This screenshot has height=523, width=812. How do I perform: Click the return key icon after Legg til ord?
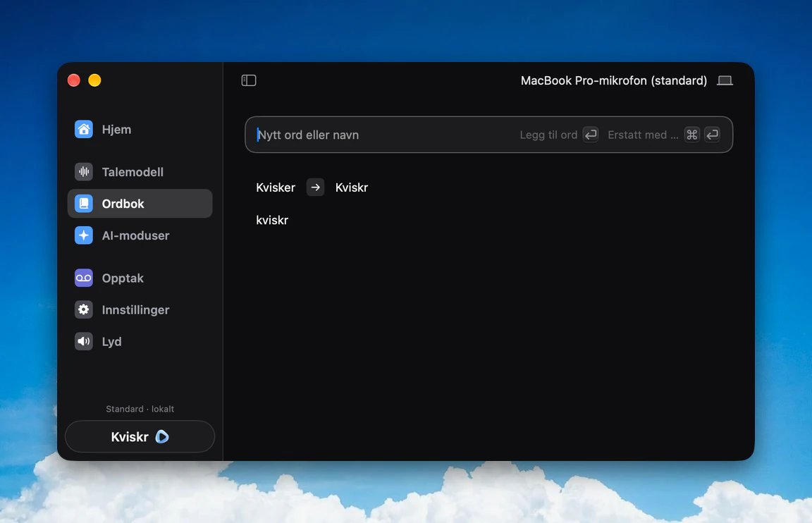pos(591,135)
